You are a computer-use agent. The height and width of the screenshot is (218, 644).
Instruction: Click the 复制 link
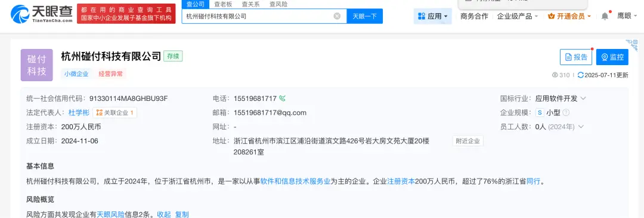(x=182, y=214)
